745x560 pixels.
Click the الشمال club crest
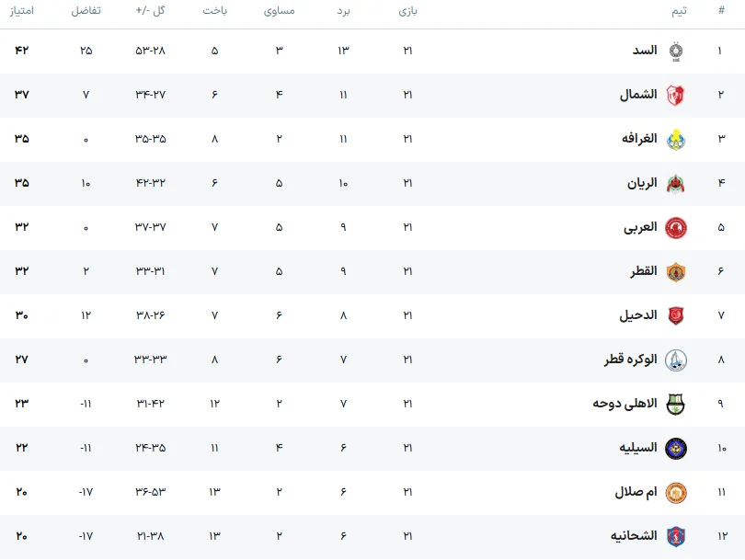676,96
